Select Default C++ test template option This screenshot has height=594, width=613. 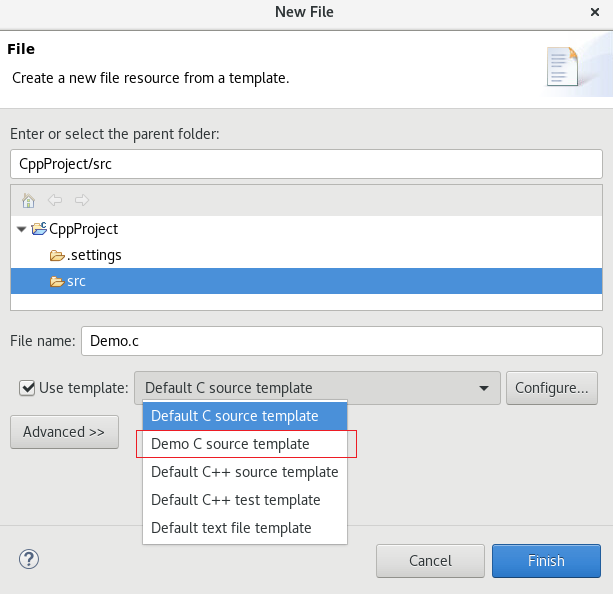point(235,499)
